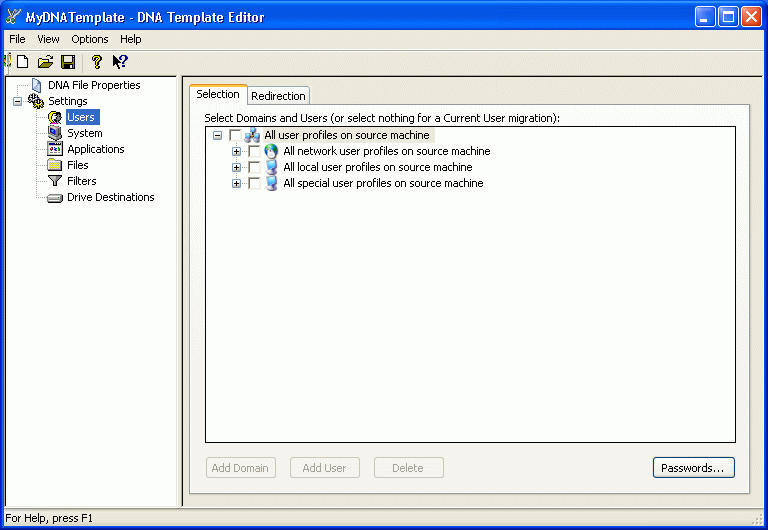The height and width of the screenshot is (530, 768).
Task: Click the window resize grip in status bar
Action: pyautogui.click(x=760, y=520)
